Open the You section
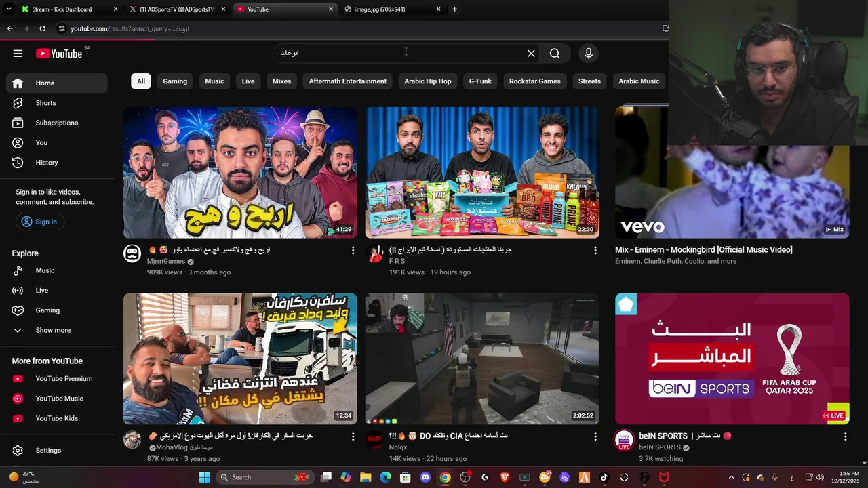This screenshot has width=868, height=488. tap(57, 143)
